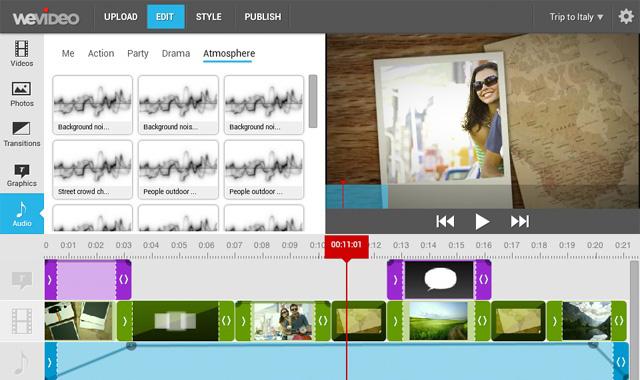The height and width of the screenshot is (380, 640).
Task: Click the audio fade-out volume point
Action: click(593, 345)
